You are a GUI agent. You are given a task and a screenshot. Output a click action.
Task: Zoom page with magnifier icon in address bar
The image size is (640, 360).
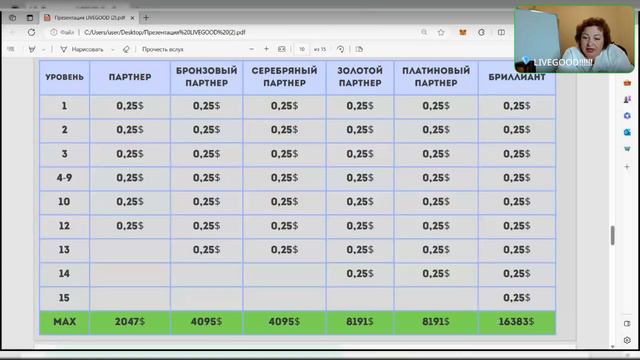coord(424,32)
